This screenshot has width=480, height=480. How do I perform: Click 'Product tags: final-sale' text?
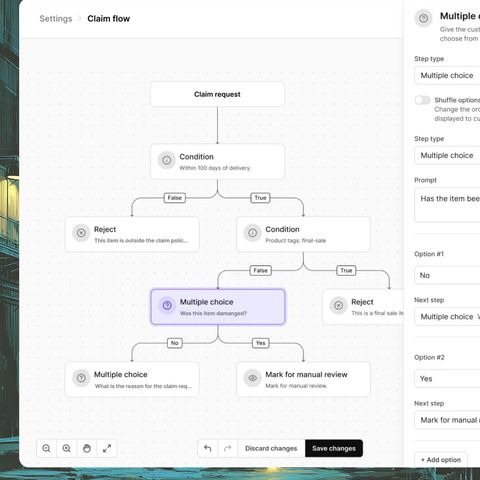click(x=295, y=241)
